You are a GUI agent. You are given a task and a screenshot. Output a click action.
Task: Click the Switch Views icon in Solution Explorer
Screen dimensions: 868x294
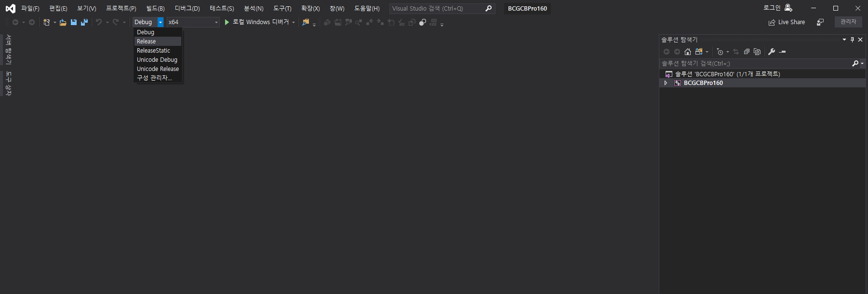click(x=699, y=52)
